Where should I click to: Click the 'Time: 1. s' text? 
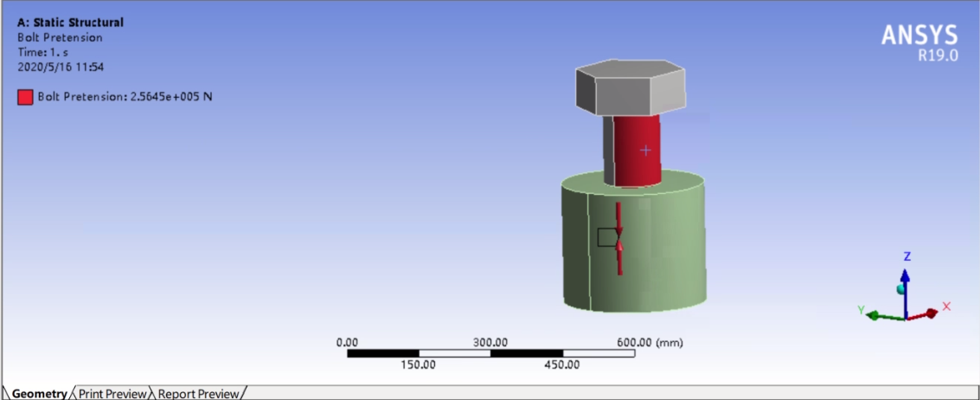point(43,53)
